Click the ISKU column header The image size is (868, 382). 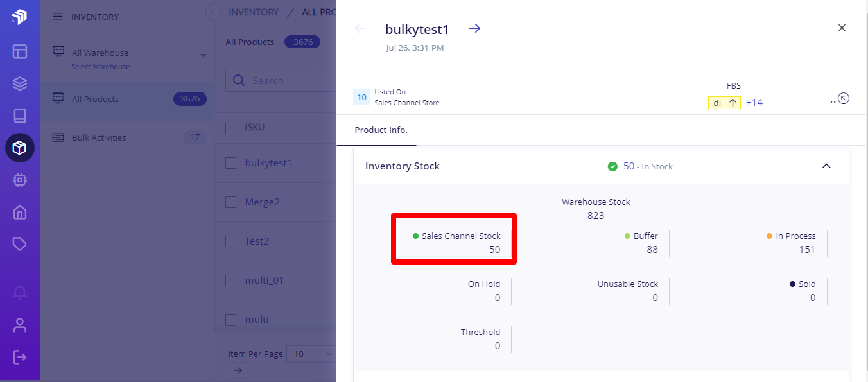click(255, 128)
